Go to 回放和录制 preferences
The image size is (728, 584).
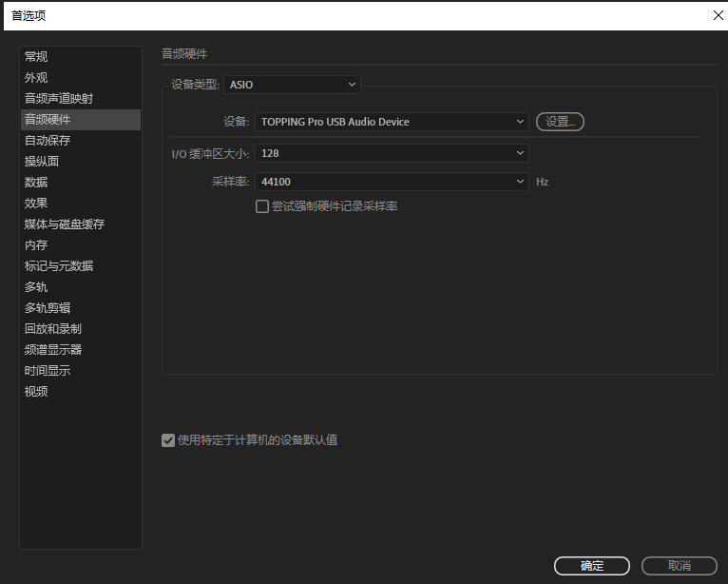tap(53, 329)
